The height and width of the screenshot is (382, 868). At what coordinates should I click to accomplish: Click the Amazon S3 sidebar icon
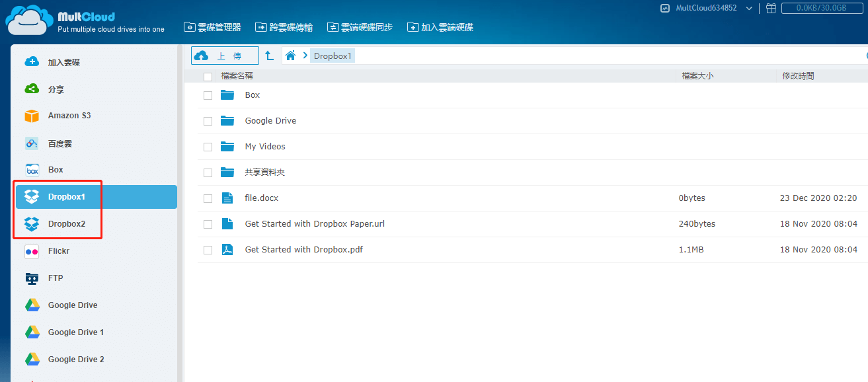point(32,116)
